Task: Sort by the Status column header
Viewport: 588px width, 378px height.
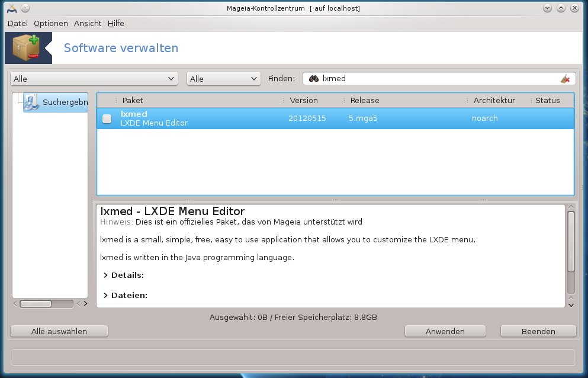Action: click(x=552, y=100)
